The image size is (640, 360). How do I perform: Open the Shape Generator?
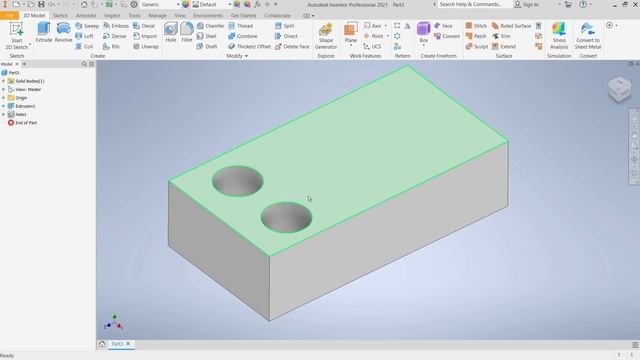click(326, 36)
